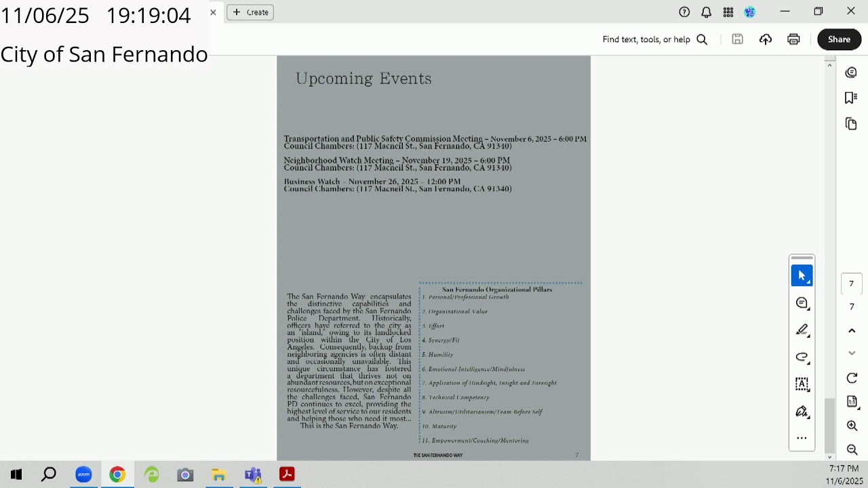Print the document with printer icon
The width and height of the screenshot is (868, 488).
tap(793, 39)
